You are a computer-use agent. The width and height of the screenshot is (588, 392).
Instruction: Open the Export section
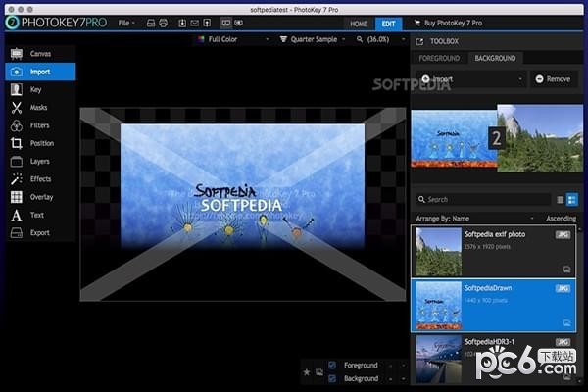pyautogui.click(x=40, y=233)
